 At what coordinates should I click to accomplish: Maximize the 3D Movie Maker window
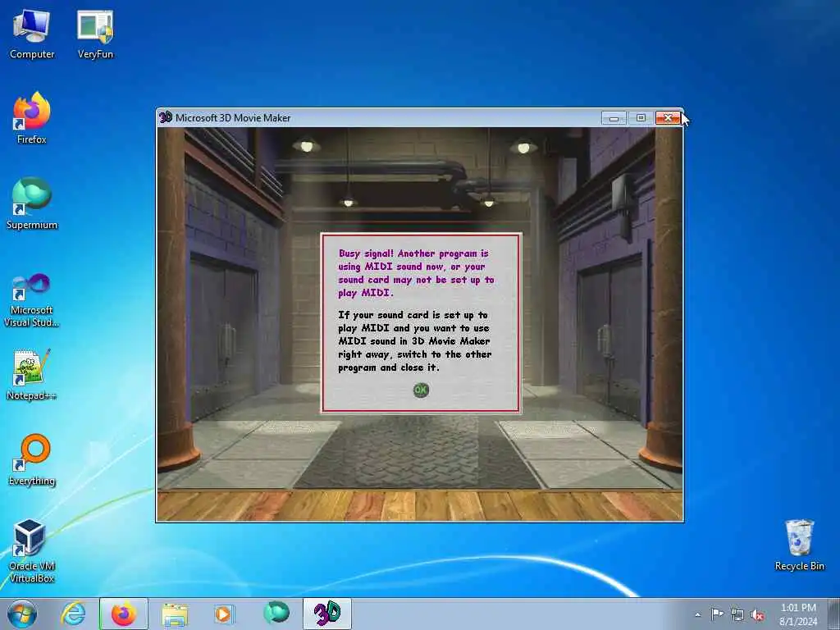[641, 118]
